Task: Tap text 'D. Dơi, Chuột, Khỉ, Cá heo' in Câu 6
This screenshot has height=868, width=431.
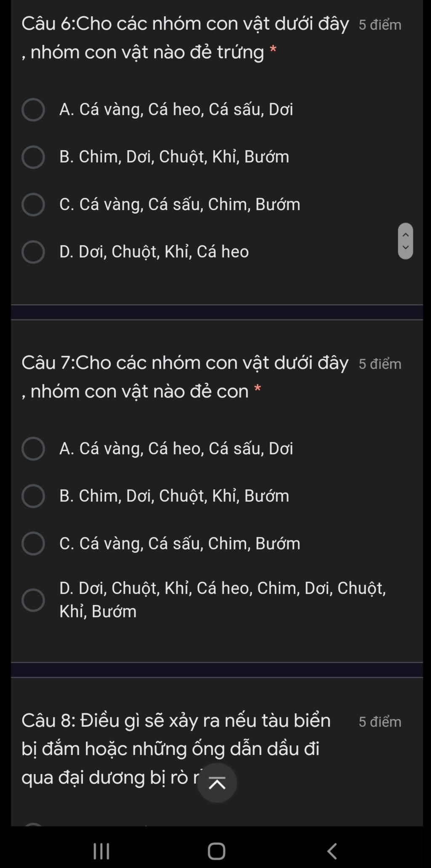Action: coord(154,252)
